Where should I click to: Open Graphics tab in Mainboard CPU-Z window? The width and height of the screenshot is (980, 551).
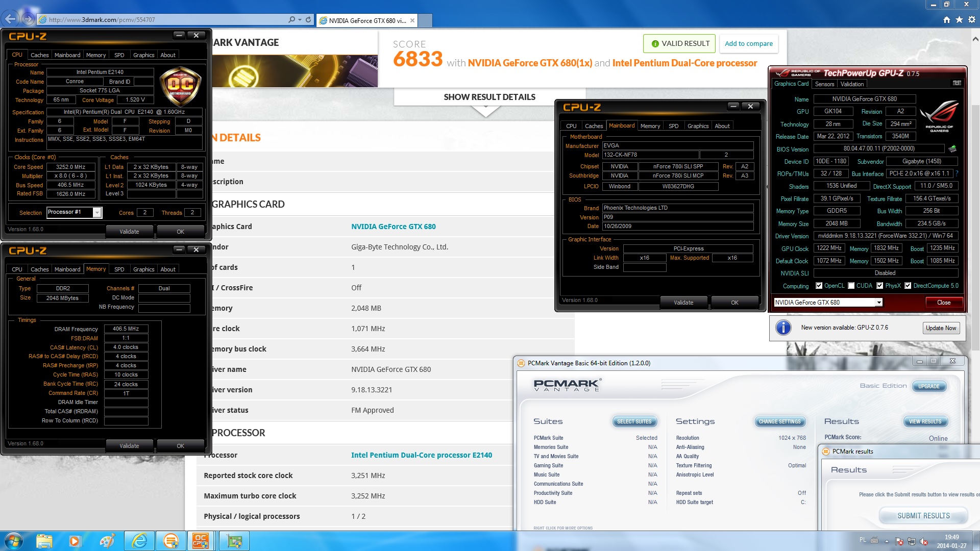click(698, 126)
